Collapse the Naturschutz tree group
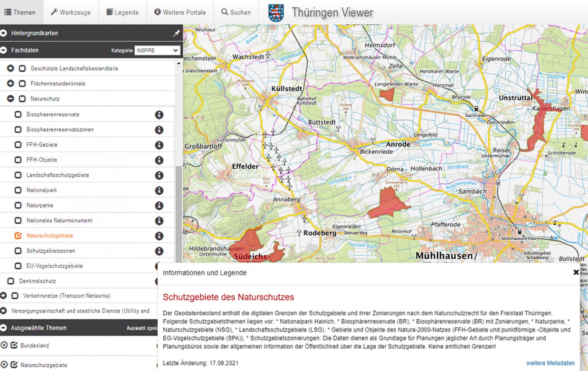Image resolution: width=588 pixels, height=371 pixels. (x=10, y=99)
